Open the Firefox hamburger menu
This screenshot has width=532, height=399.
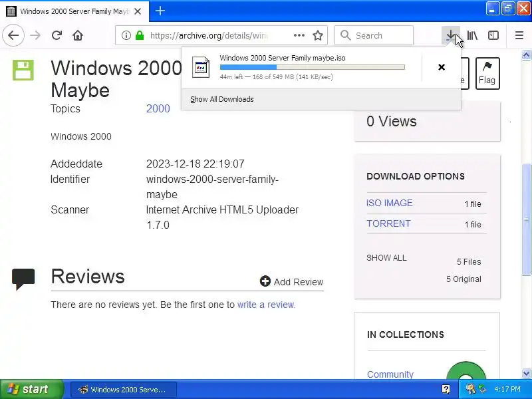(519, 35)
